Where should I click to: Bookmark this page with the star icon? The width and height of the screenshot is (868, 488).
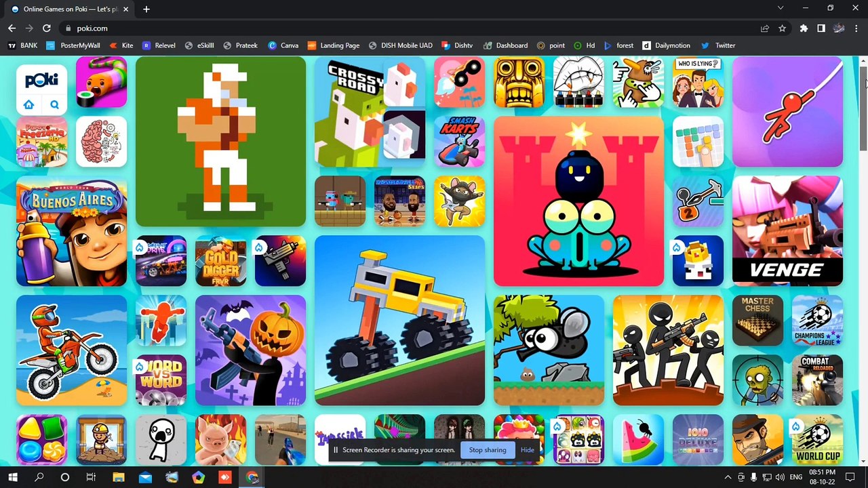782,28
